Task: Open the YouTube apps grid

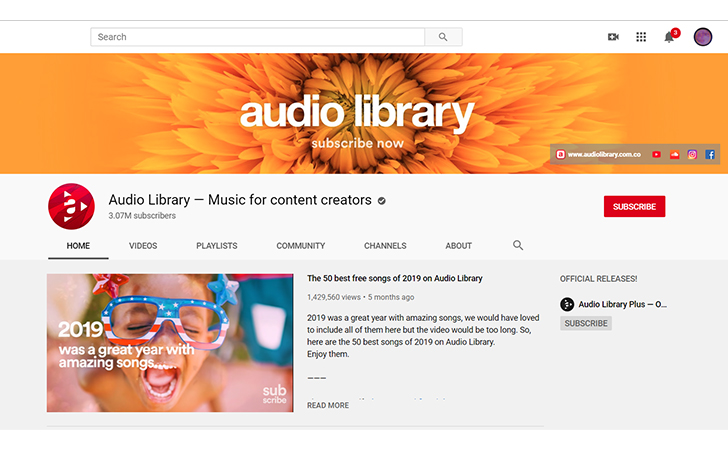Action: tap(641, 37)
